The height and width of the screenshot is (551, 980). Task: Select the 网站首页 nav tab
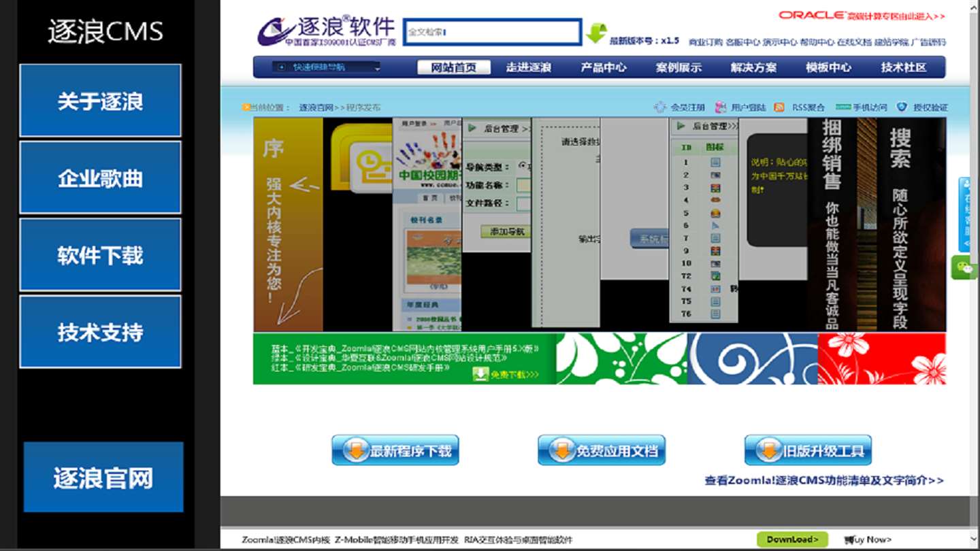coord(455,67)
